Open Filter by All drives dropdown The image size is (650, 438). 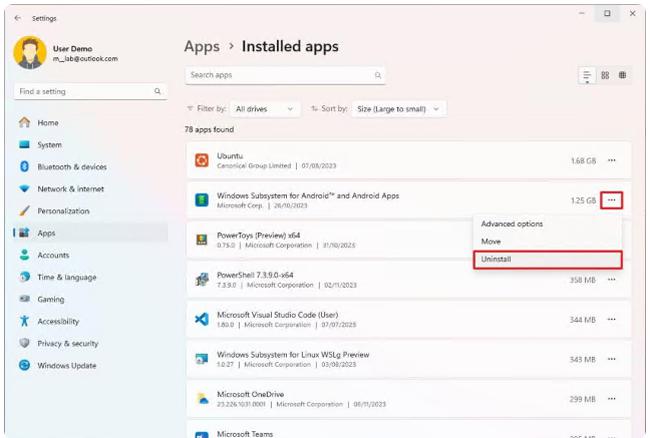coord(264,109)
